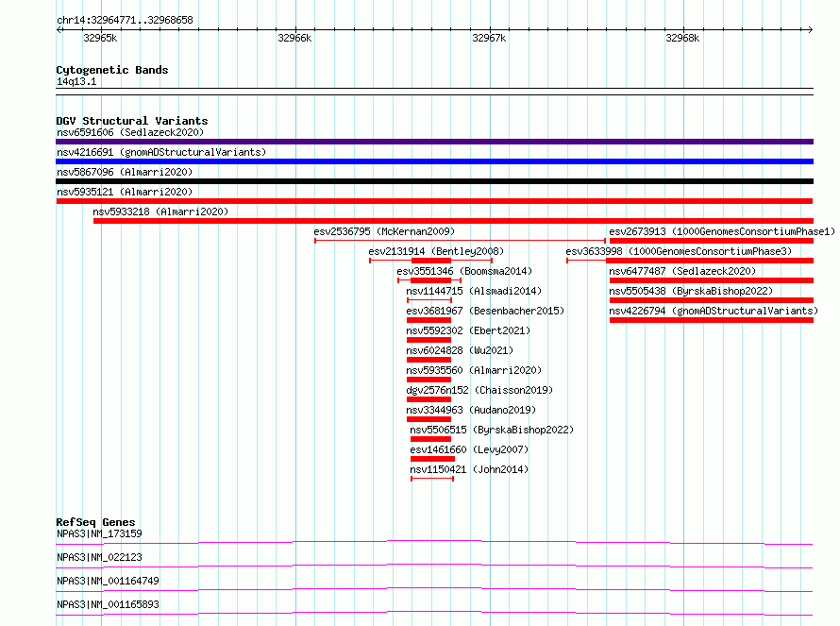The width and height of the screenshot is (840, 626).
Task: Click the nsv6591606 (Sedlazeck2020) variant label
Action: (130, 132)
